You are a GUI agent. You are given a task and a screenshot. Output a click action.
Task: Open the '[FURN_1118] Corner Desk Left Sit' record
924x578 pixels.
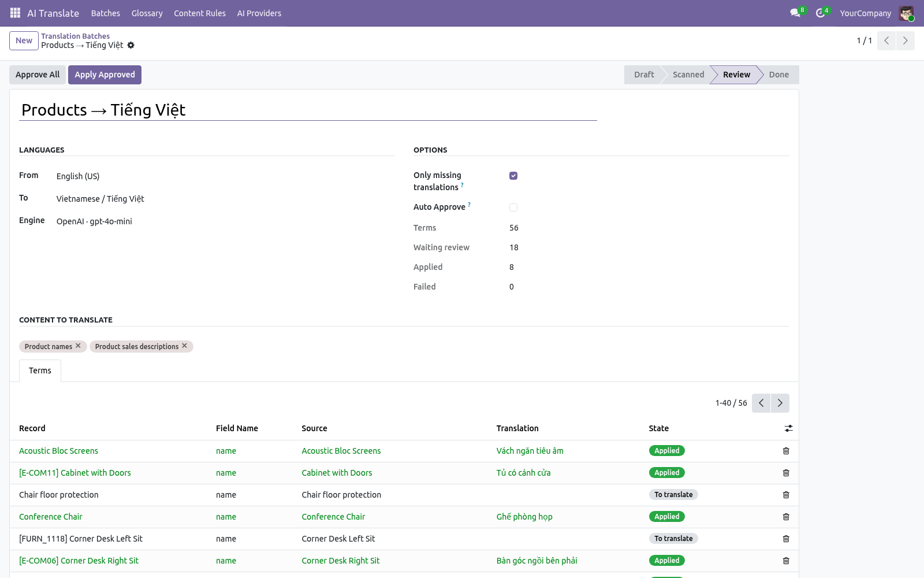tap(81, 539)
